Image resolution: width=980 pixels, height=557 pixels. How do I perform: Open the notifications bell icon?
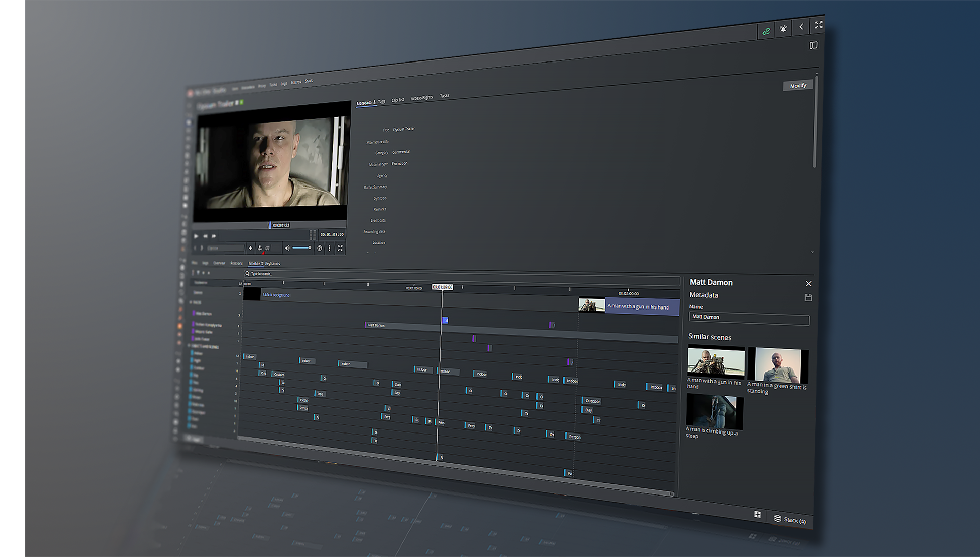[783, 29]
